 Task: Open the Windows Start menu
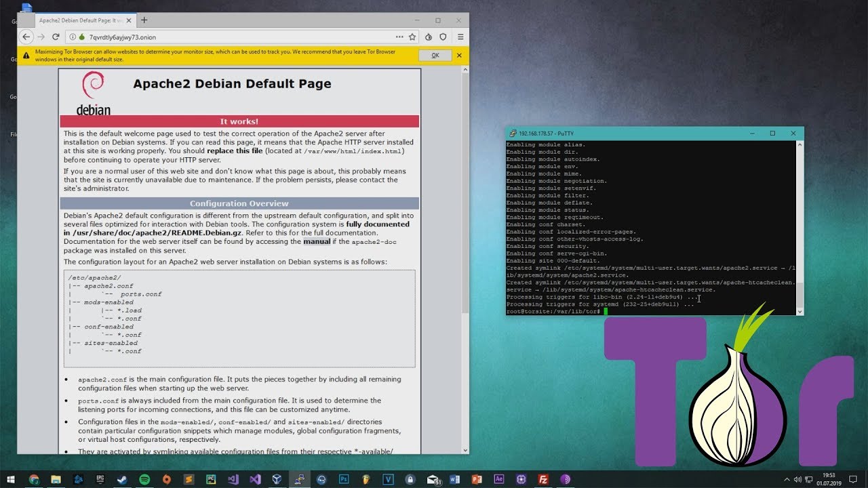pyautogui.click(x=11, y=479)
